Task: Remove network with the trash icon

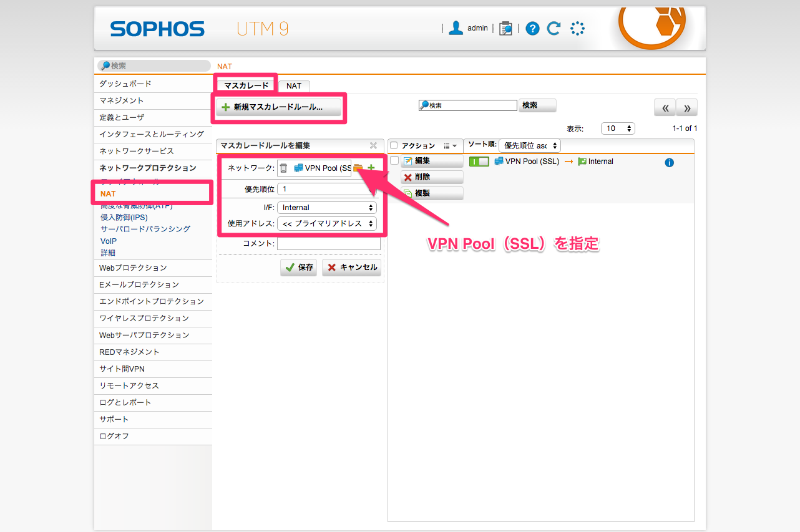Action: click(283, 168)
